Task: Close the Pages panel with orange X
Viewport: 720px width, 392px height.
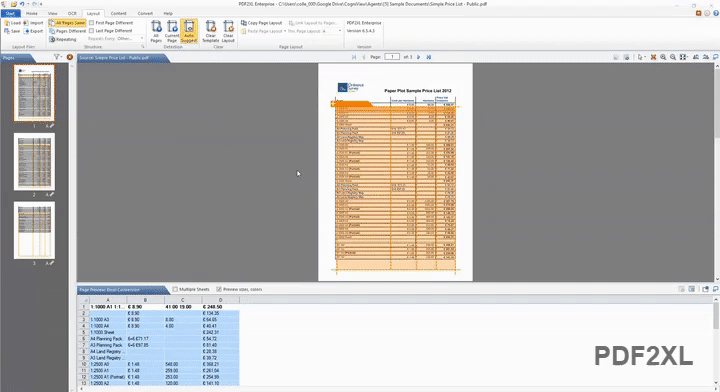Action: click(x=70, y=57)
